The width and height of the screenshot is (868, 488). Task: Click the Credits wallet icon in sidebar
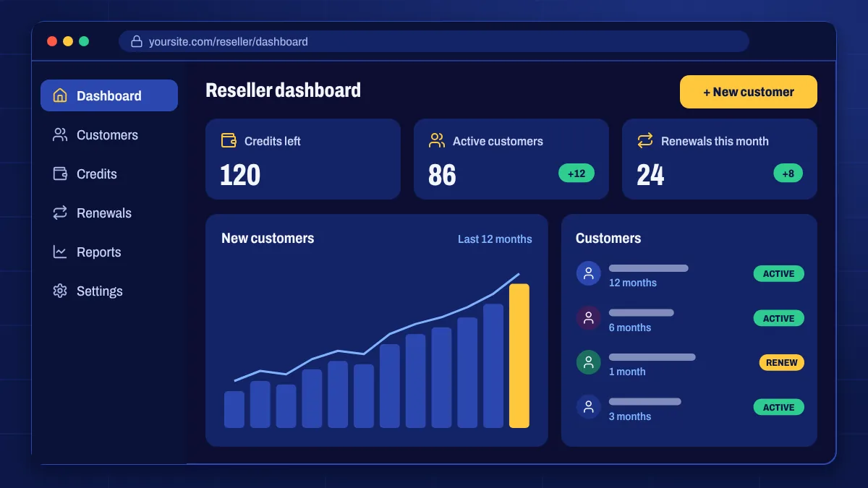pyautogui.click(x=60, y=174)
